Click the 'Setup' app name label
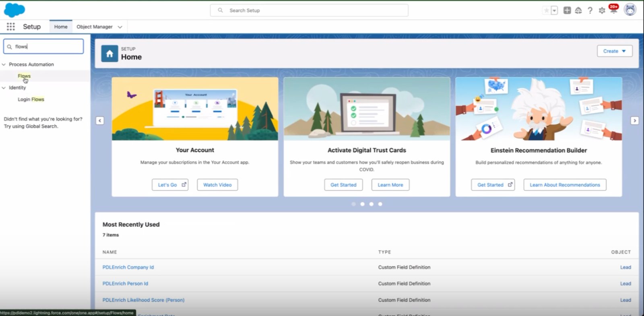 [x=32, y=27]
